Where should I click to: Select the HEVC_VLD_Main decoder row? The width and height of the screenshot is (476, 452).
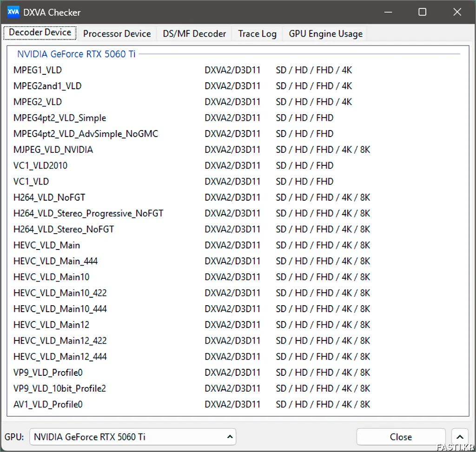pos(238,245)
